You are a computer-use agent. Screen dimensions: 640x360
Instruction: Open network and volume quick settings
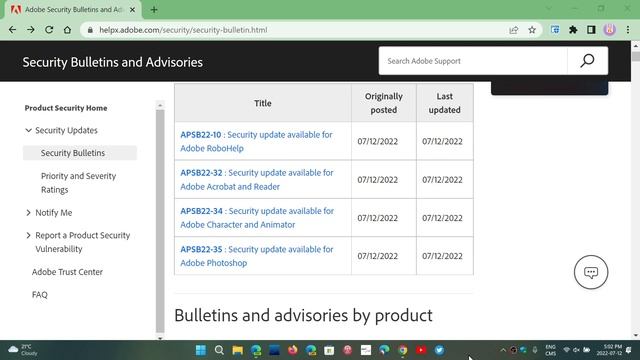[x=576, y=350]
